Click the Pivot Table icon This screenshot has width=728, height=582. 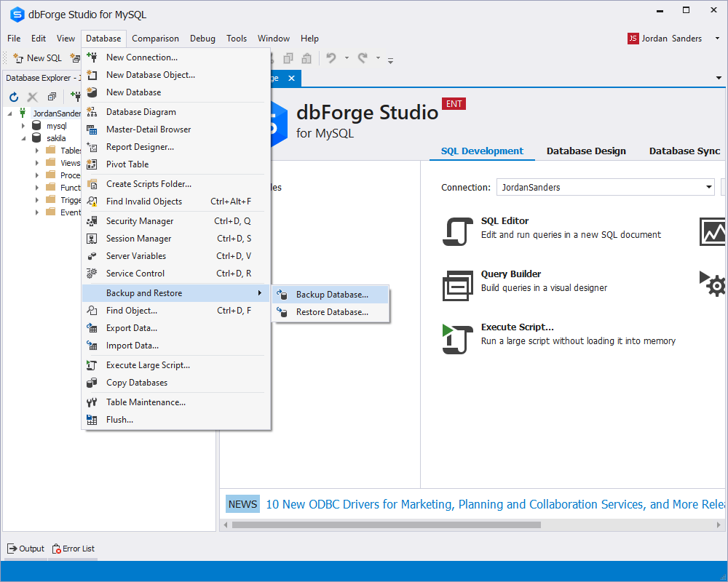coord(92,164)
